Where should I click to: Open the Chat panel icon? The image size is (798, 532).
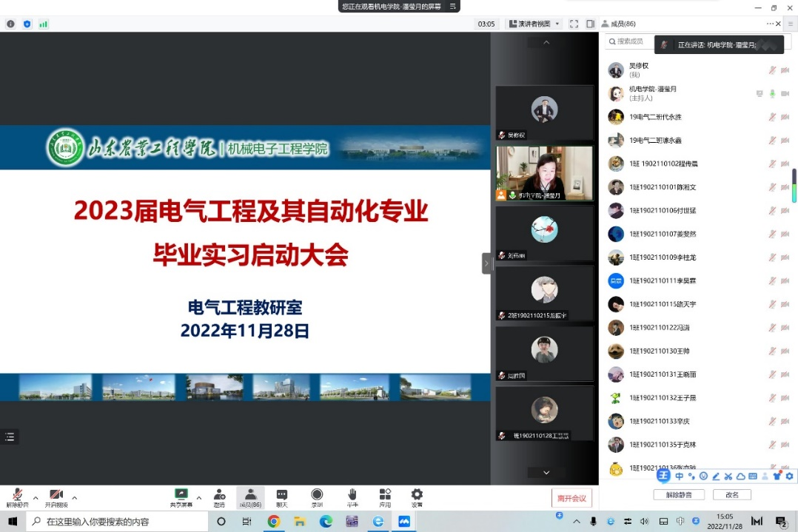click(x=281, y=496)
